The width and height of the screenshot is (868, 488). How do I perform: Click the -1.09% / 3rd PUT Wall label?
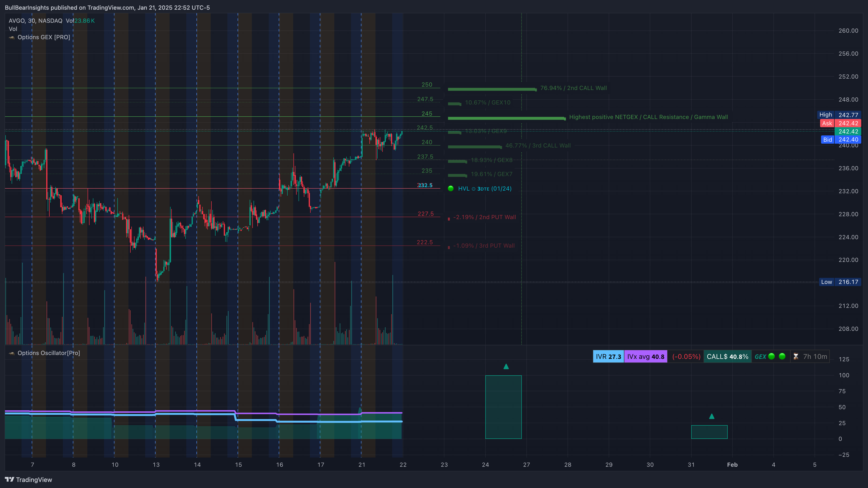pyautogui.click(x=484, y=246)
